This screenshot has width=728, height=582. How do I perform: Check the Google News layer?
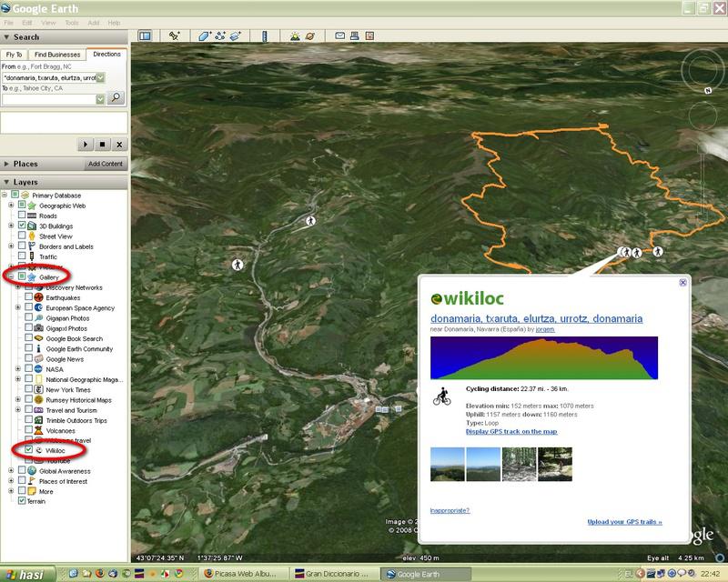(29, 359)
